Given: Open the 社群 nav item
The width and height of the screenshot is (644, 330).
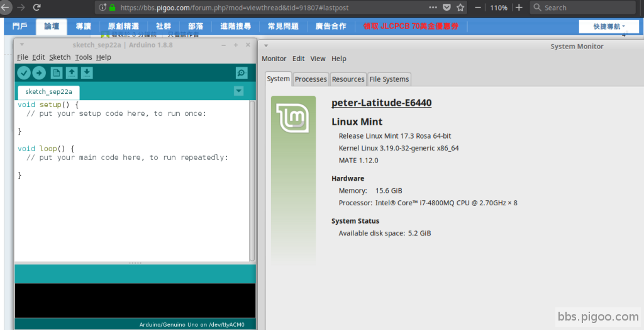Looking at the screenshot, I should click(164, 26).
